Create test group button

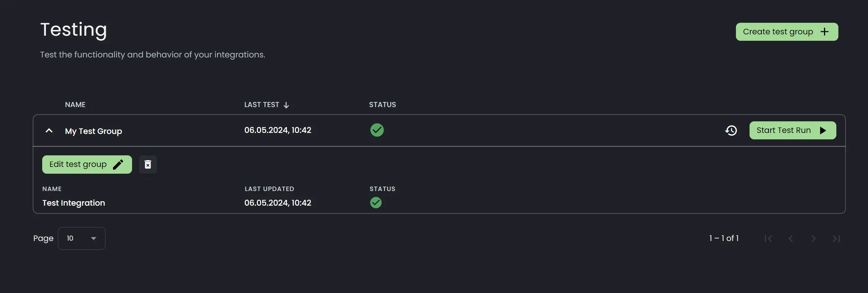pos(787,32)
